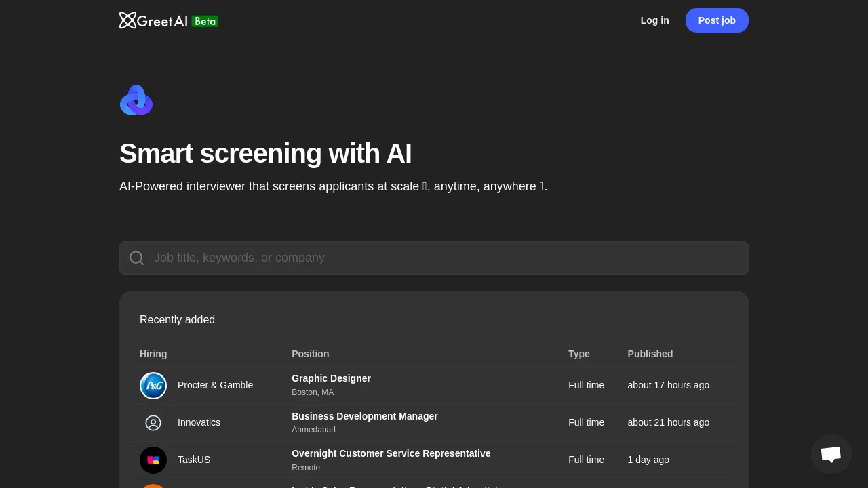Click the Log in link

click(655, 20)
